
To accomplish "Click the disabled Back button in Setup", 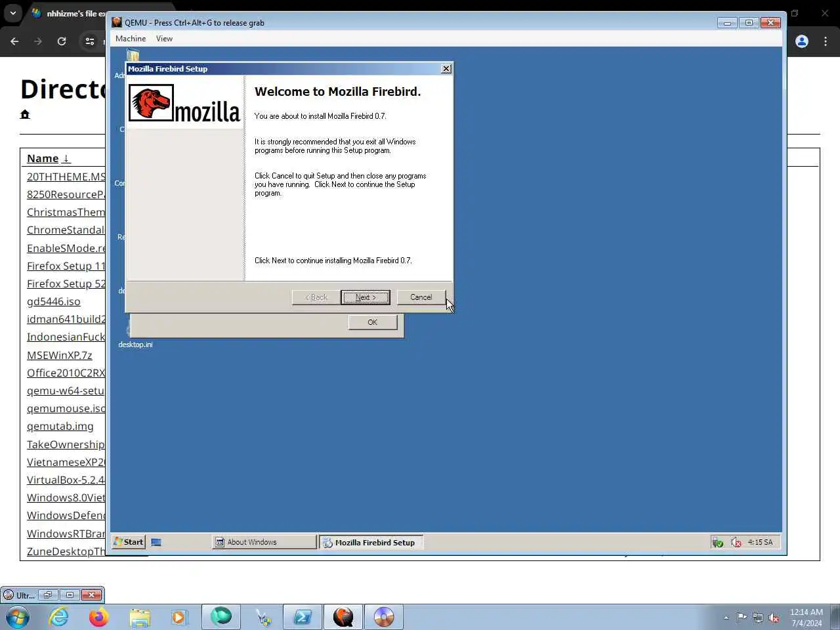I will [x=316, y=297].
